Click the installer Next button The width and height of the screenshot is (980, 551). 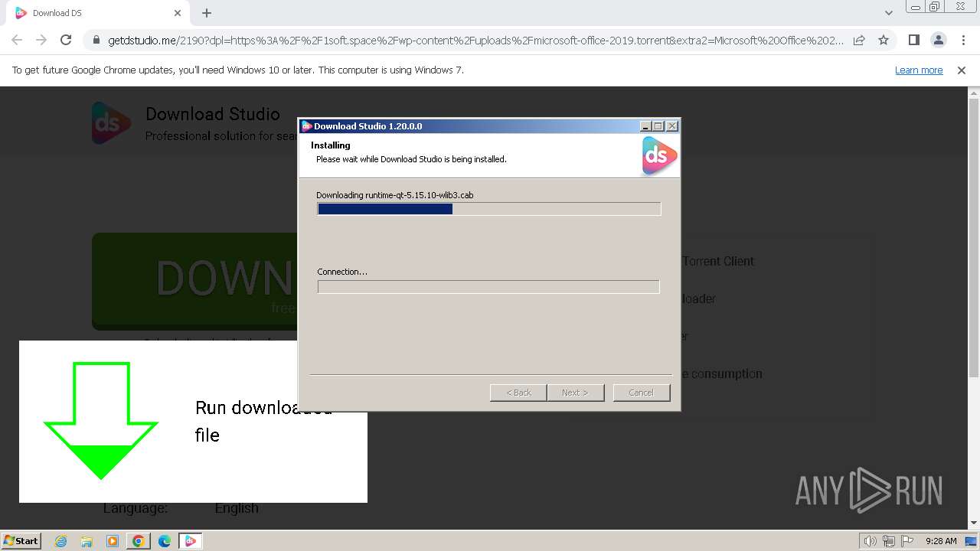click(575, 393)
